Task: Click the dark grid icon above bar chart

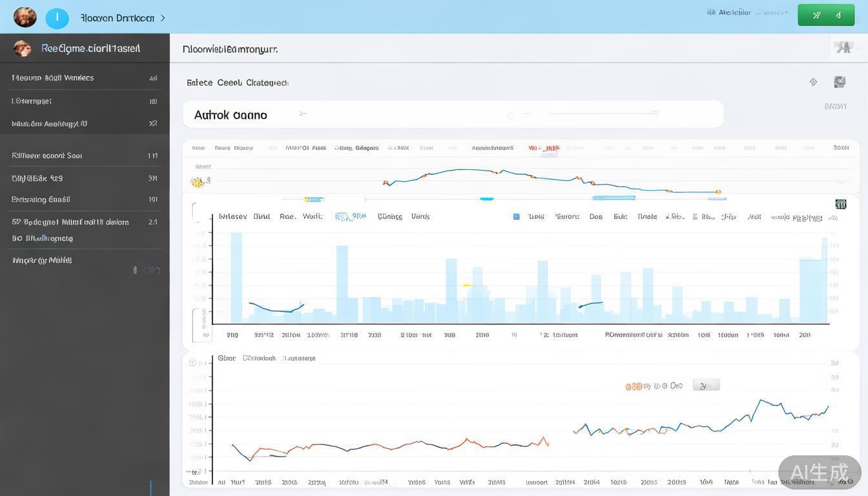Action: click(x=840, y=204)
